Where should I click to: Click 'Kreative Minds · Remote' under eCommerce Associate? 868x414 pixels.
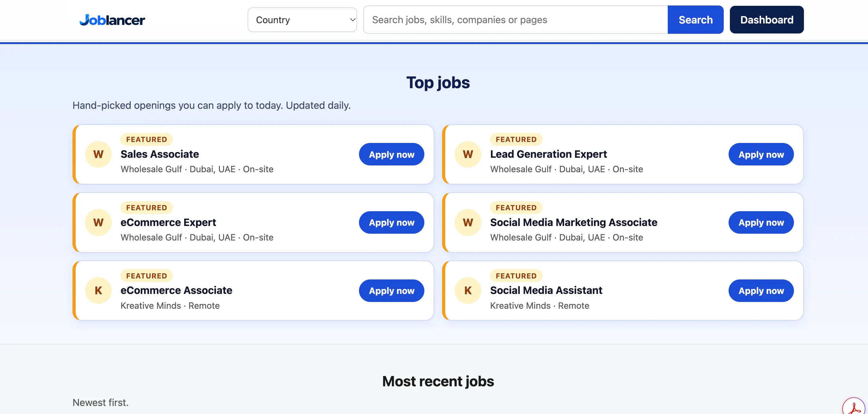170,306
